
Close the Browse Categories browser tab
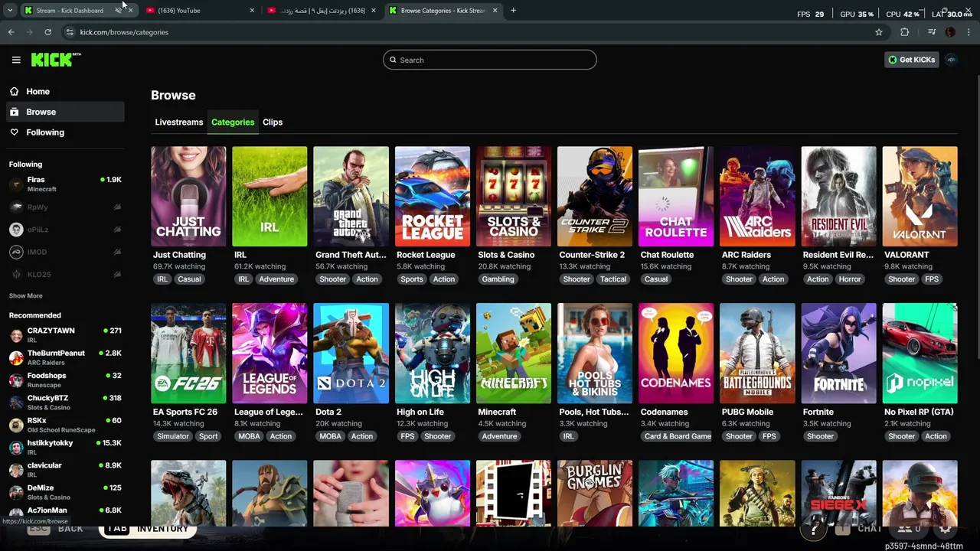click(495, 11)
